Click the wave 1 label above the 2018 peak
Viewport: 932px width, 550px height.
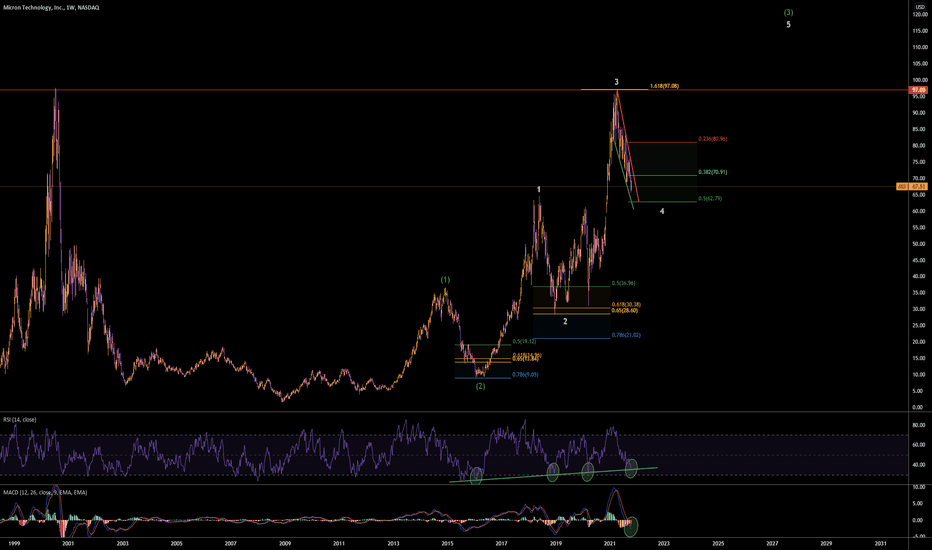pyautogui.click(x=539, y=190)
